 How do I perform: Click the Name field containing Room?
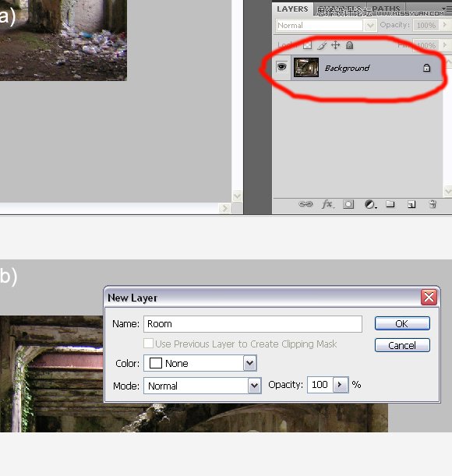(x=252, y=323)
